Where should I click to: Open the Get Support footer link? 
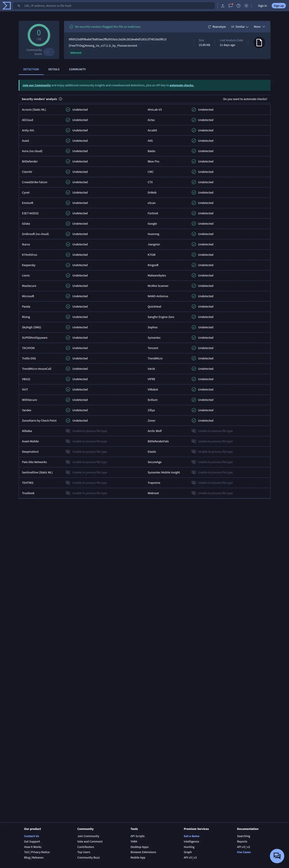coord(32,841)
